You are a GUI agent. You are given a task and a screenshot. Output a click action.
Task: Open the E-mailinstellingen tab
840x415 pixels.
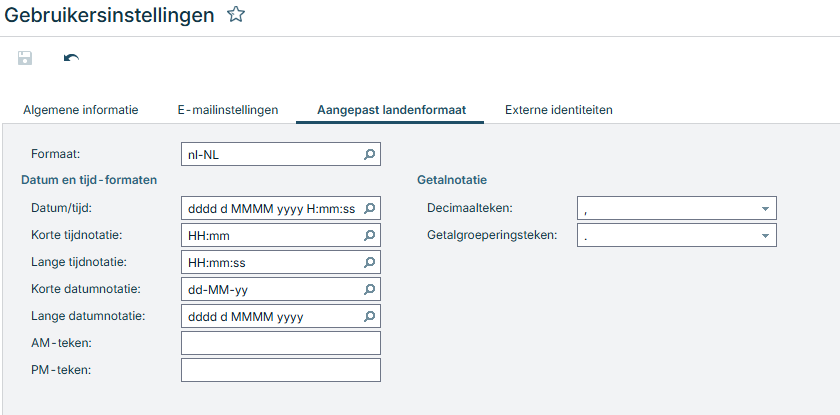coord(227,109)
